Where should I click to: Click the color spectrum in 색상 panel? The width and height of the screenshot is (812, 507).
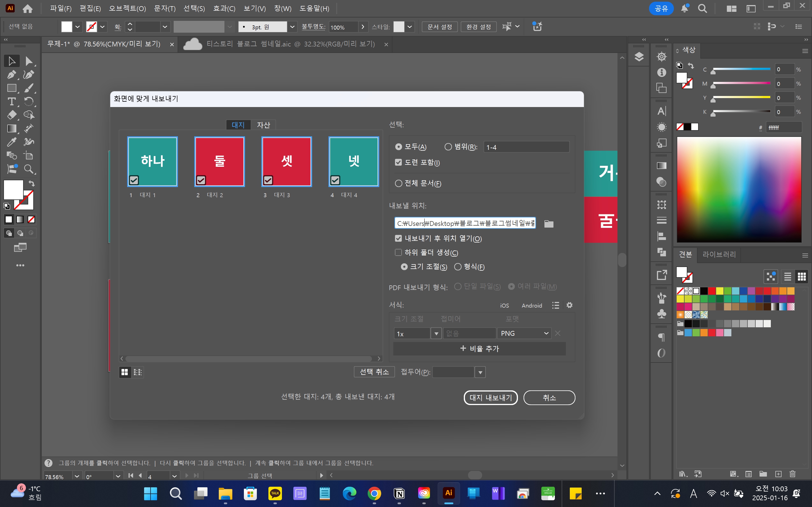pos(739,190)
